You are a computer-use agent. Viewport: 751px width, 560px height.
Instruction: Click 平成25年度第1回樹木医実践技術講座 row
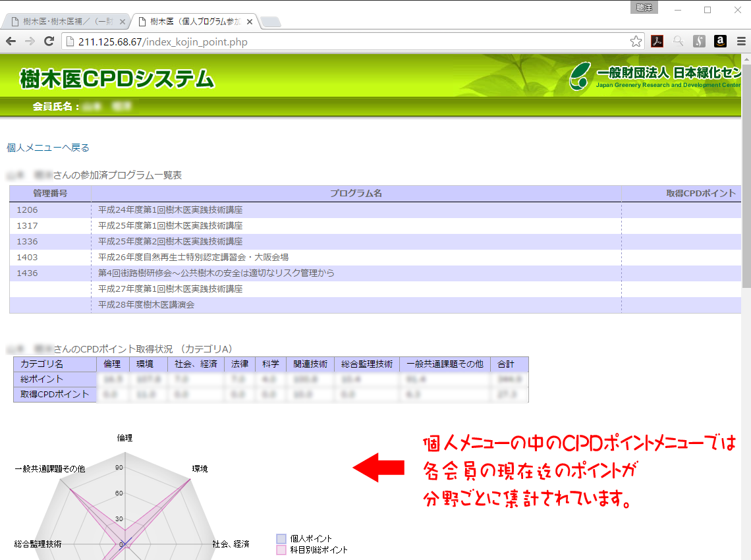coord(375,225)
